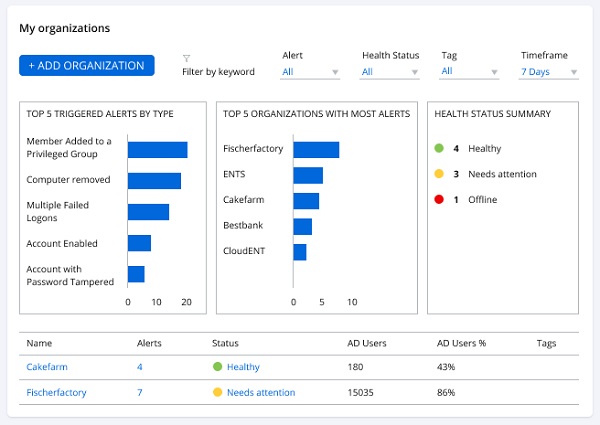Screen dimensions: 600x425
Task: Click Fischerfactory's alert count of 7
Action: point(140,393)
